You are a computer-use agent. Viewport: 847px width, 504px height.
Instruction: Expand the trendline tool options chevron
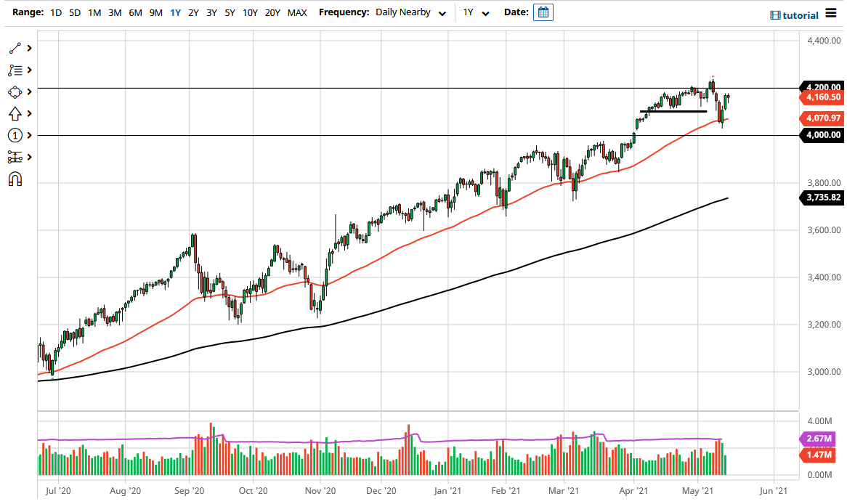29,48
